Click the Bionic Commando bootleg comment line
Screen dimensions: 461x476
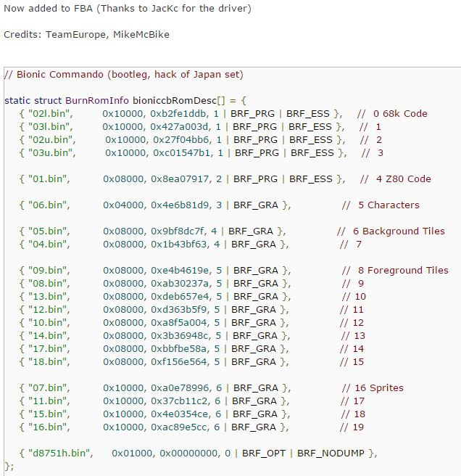coord(123,74)
